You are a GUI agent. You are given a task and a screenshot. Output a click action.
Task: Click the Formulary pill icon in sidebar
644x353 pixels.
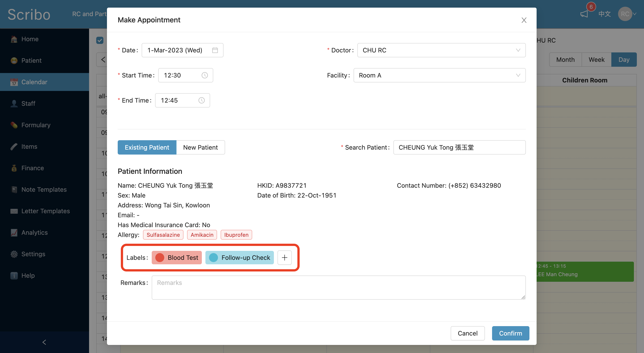point(14,125)
